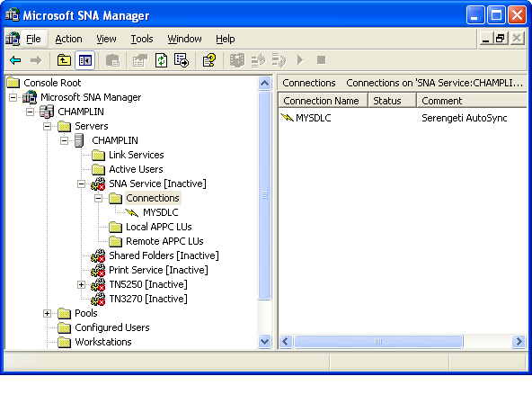The width and height of the screenshot is (532, 412).
Task: Click the tree pane scroll down arrow
Action: 264,341
